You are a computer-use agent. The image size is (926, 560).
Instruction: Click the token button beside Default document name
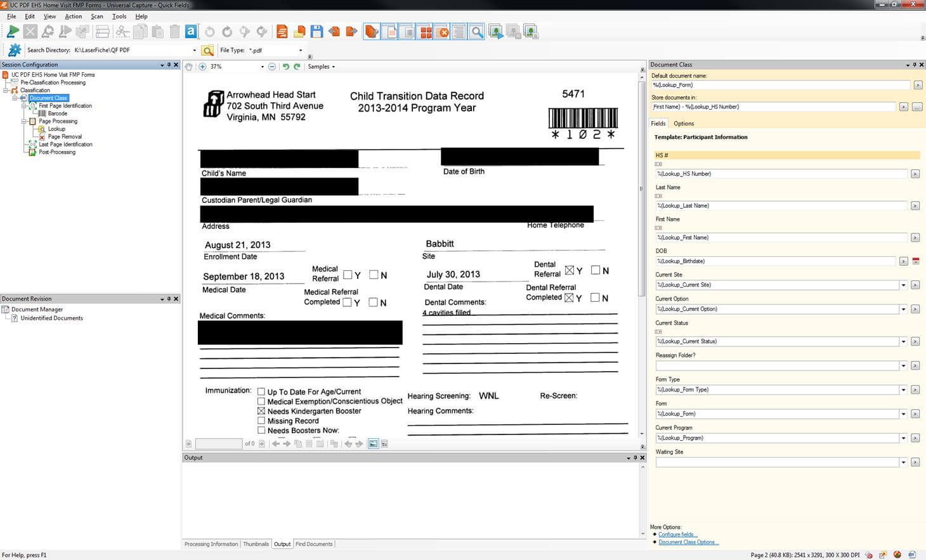click(917, 85)
